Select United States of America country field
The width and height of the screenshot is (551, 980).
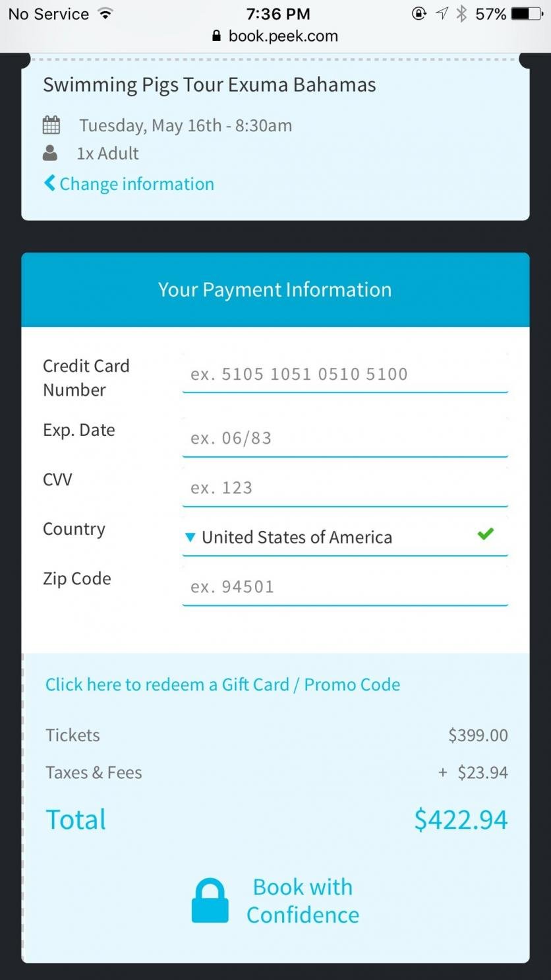pos(345,537)
